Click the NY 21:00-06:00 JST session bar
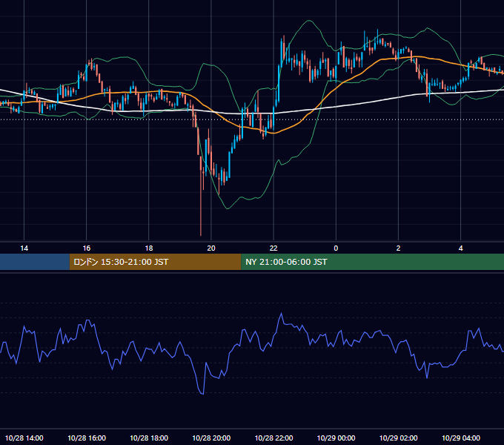Viewport: 504px width, 445px height. [x=373, y=262]
